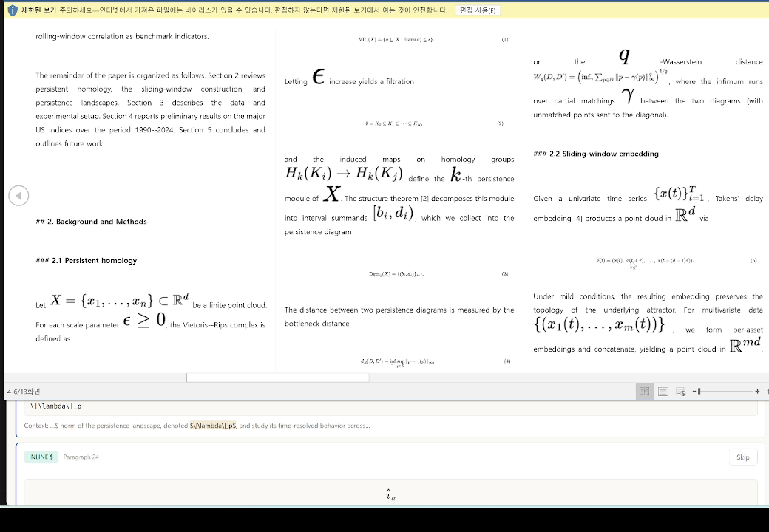The width and height of the screenshot is (769, 532).
Task: Switch to Web Layout view icon
Action: point(681,392)
